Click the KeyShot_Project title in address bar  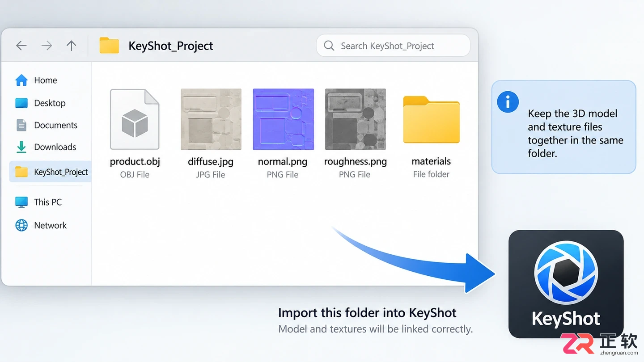pyautogui.click(x=171, y=46)
